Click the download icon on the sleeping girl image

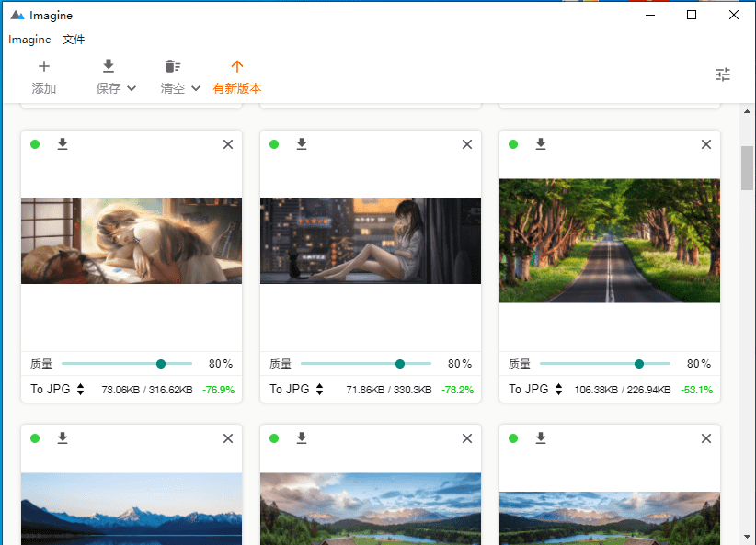pos(62,144)
